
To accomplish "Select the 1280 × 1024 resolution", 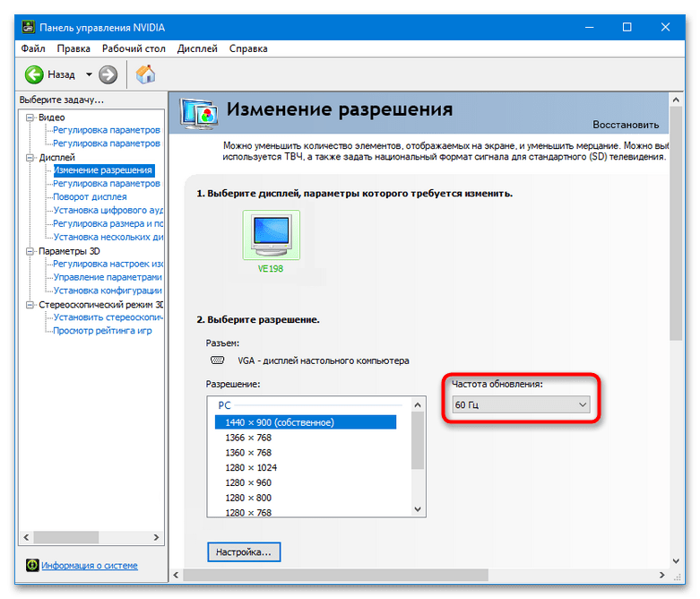I will point(251,468).
